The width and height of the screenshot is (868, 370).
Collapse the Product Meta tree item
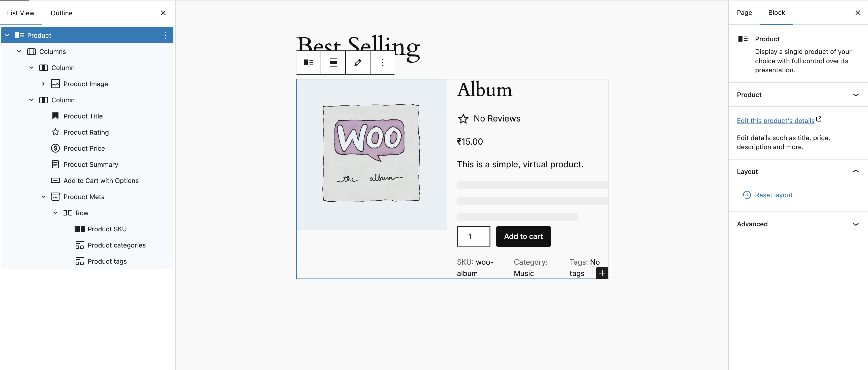pos(43,196)
